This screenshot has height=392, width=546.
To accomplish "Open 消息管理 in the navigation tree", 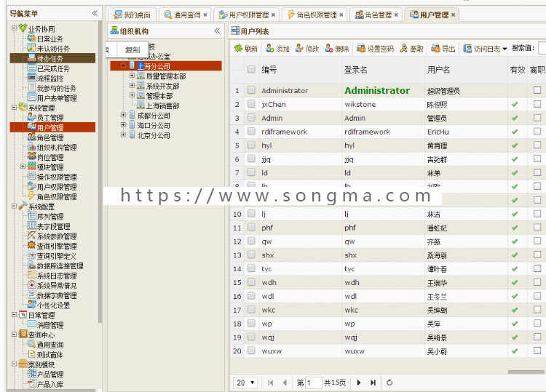I will pyautogui.click(x=50, y=325).
